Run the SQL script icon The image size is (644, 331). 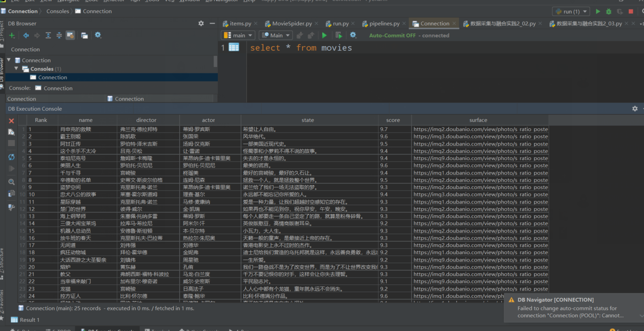point(339,35)
